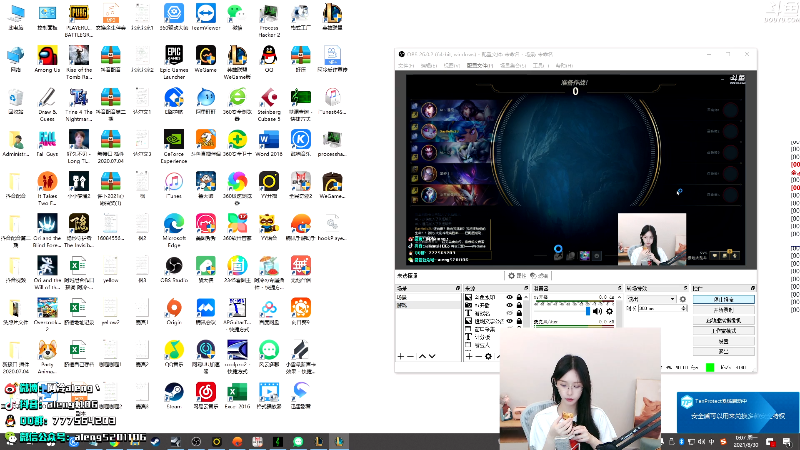The image size is (800, 450).
Task: Open the OBS 文件 (File) menu
Action: [x=406, y=65]
